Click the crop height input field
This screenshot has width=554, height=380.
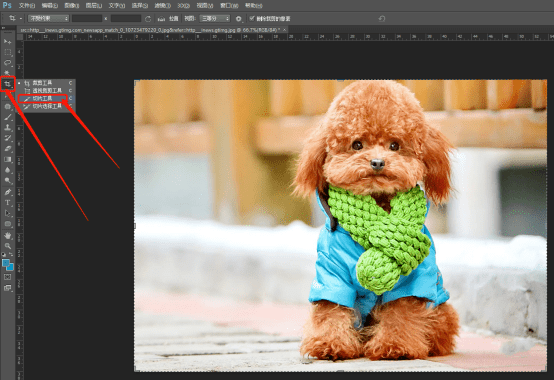tap(126, 18)
